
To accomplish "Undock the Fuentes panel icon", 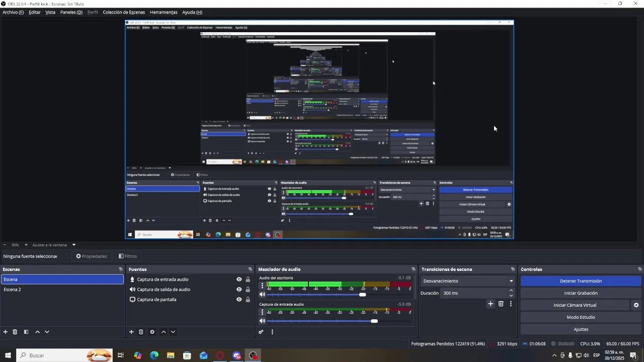I will (x=250, y=269).
